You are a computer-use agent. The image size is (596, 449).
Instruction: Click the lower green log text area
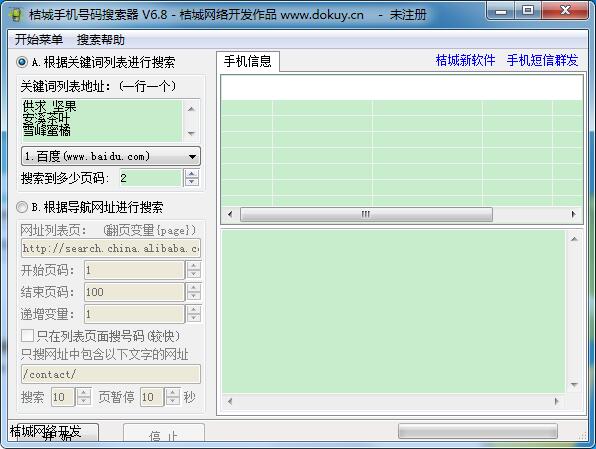pos(393,312)
